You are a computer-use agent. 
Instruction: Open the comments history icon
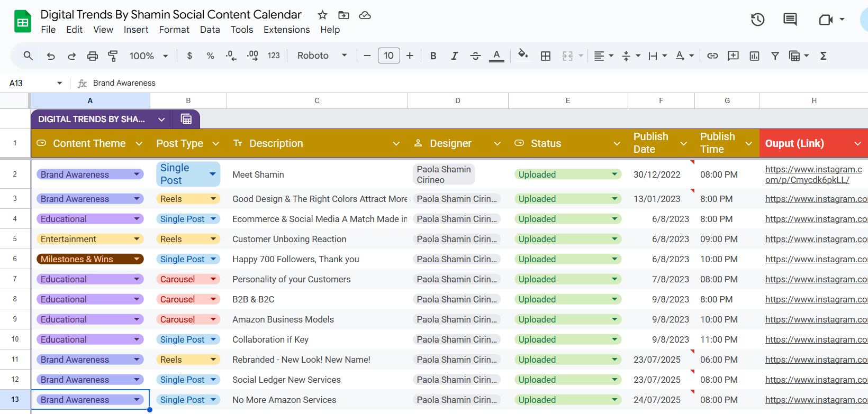[x=790, y=20]
